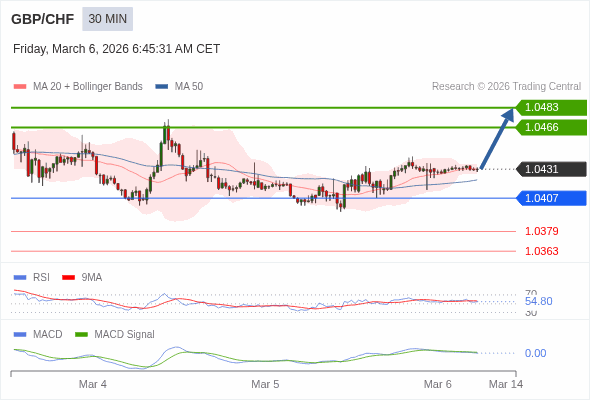The image size is (590, 400).
Task: Click the 1.0363 support level label
Action: (x=541, y=251)
